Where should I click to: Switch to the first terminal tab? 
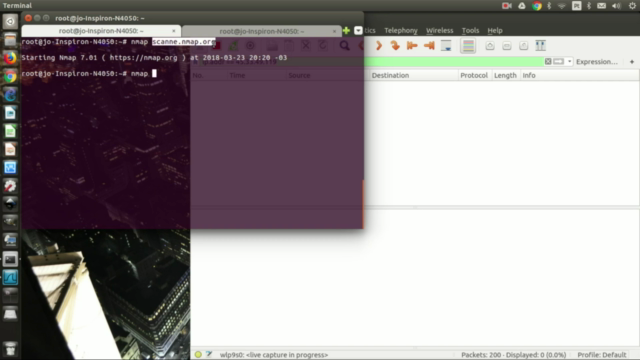(x=101, y=31)
